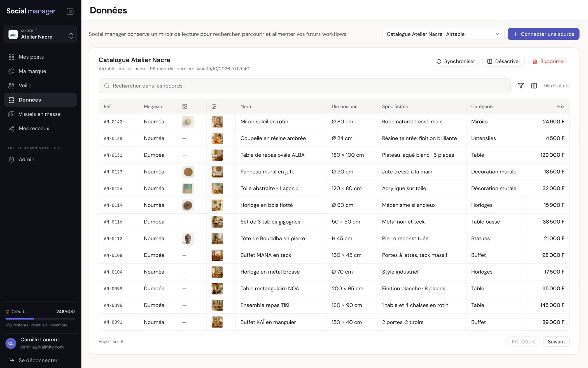The width and height of the screenshot is (588, 368).
Task: Click the credits progress bar
Action: (x=40, y=319)
